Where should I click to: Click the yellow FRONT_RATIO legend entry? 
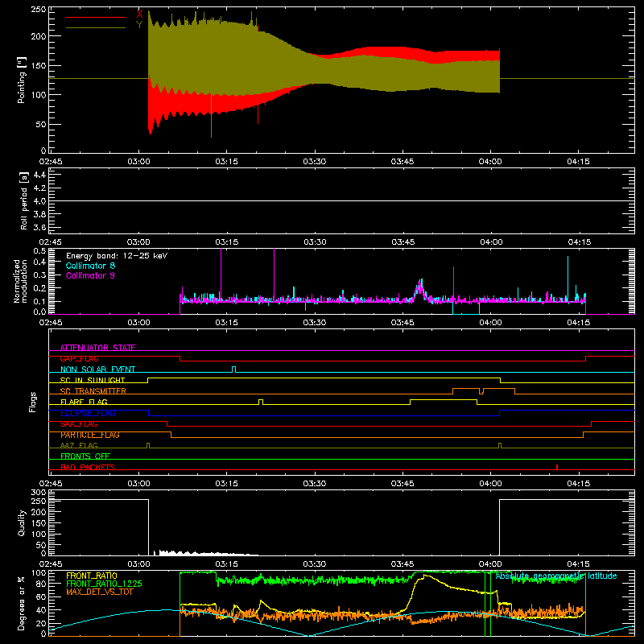[92, 576]
